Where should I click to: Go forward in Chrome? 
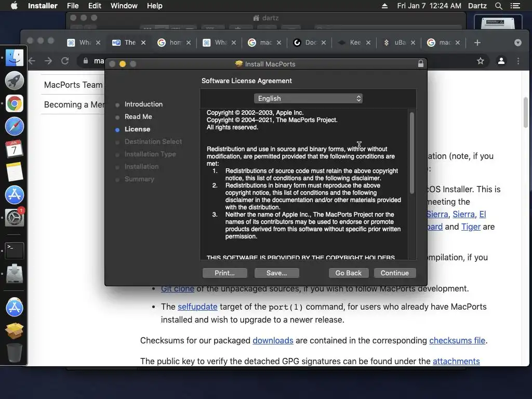(48, 61)
